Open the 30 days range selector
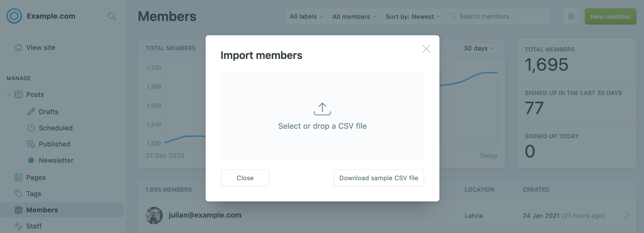Screen dimensions: 644x233 click(x=478, y=48)
